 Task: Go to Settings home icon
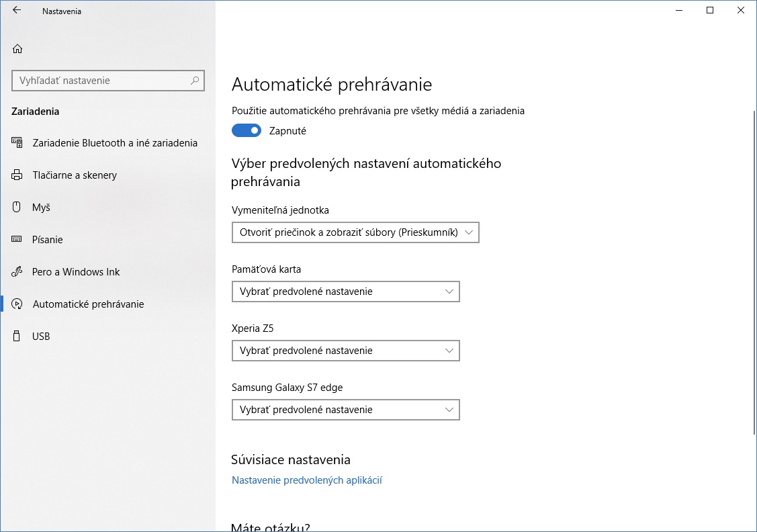(x=17, y=49)
